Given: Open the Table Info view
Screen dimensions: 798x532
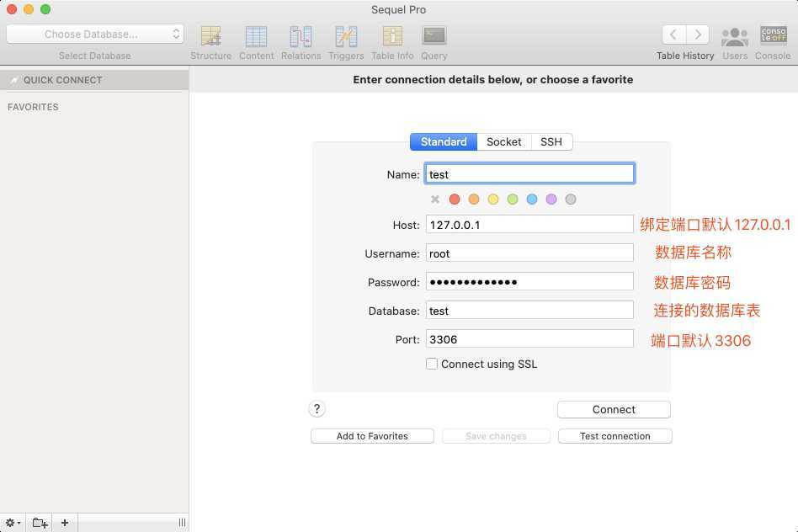Looking at the screenshot, I should pyautogui.click(x=392, y=43).
